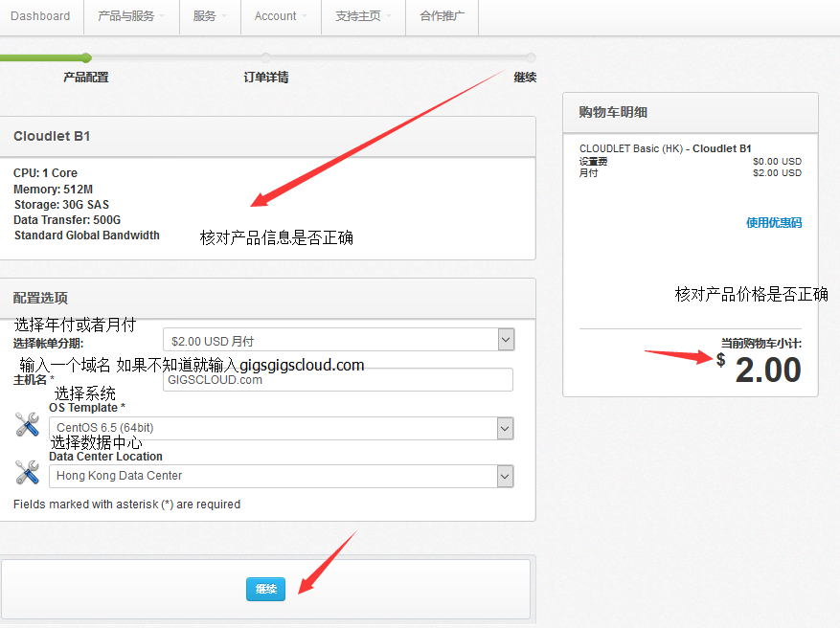Click the 月付 $2.00 USD row
This screenshot has width=840, height=628.
tap(691, 173)
